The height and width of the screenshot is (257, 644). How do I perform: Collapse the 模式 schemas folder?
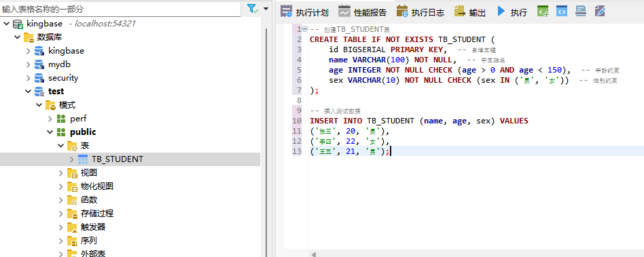coord(39,105)
